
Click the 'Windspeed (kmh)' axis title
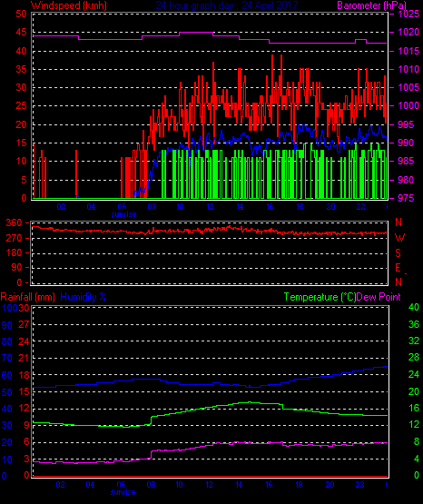tap(69, 5)
